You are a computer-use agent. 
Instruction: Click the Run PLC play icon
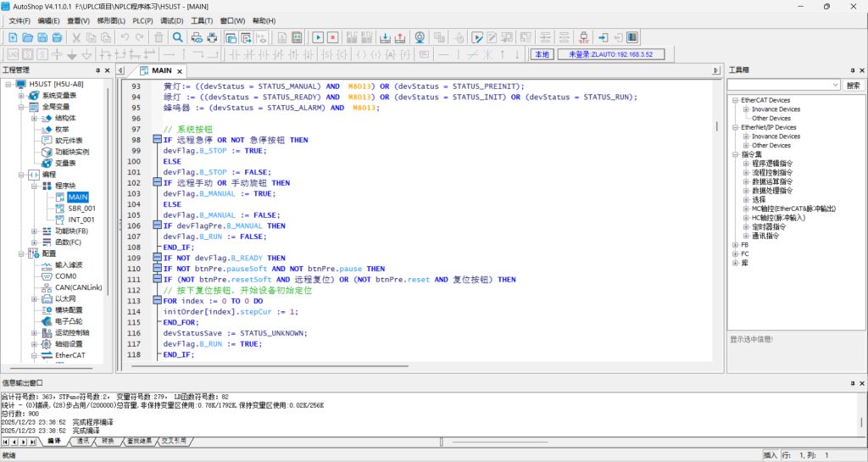318,37
